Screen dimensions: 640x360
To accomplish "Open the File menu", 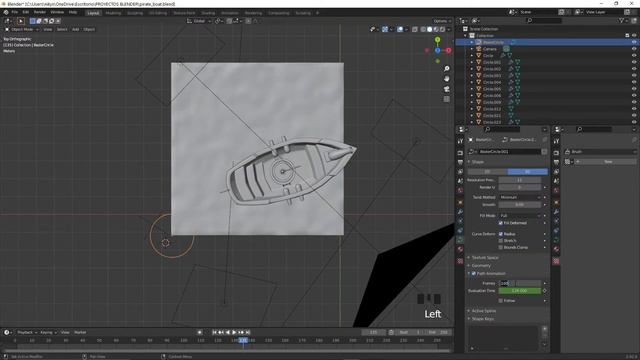I will (15, 12).
